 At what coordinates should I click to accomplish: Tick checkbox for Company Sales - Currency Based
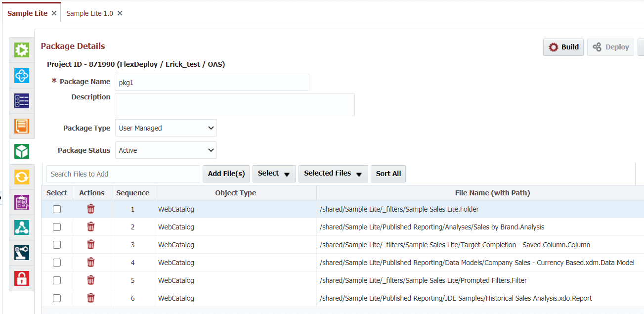pyautogui.click(x=57, y=263)
